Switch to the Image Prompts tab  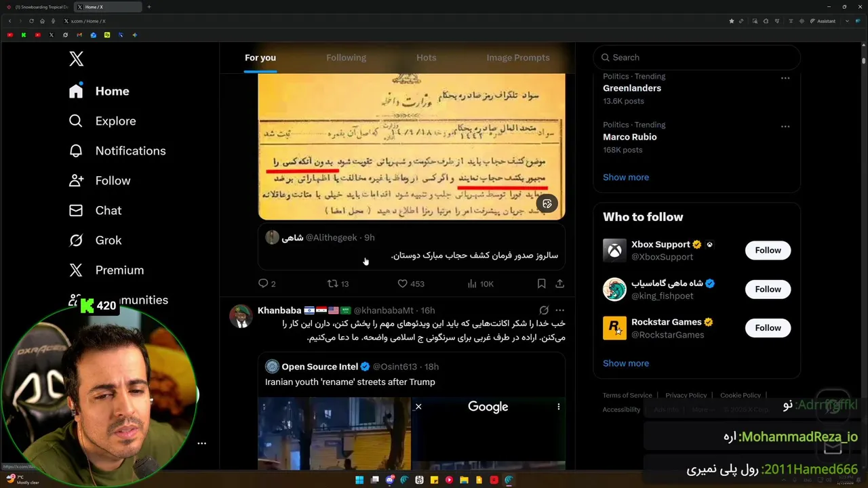tap(518, 58)
